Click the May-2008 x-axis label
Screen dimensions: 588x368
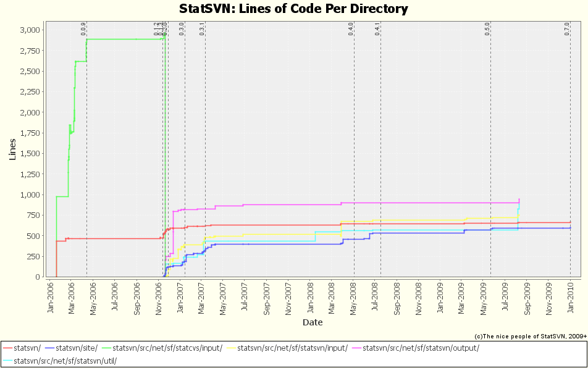[353, 299]
